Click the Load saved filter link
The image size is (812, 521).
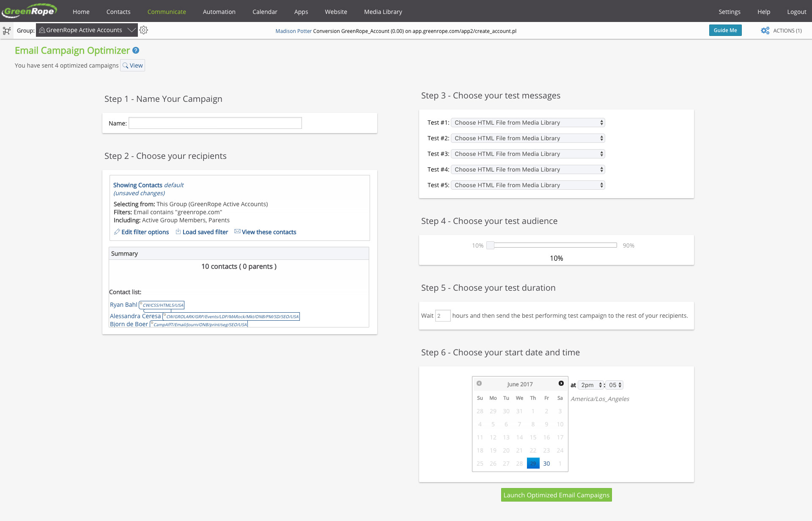(x=205, y=232)
